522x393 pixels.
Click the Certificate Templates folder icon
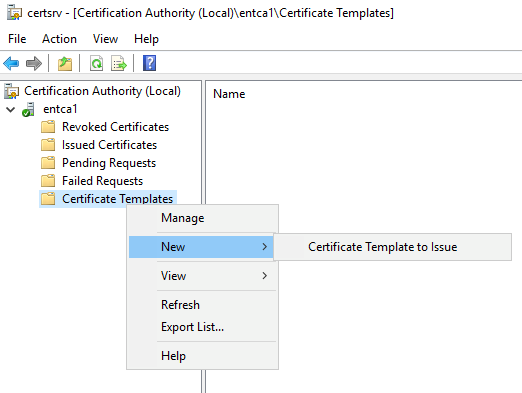click(x=48, y=199)
